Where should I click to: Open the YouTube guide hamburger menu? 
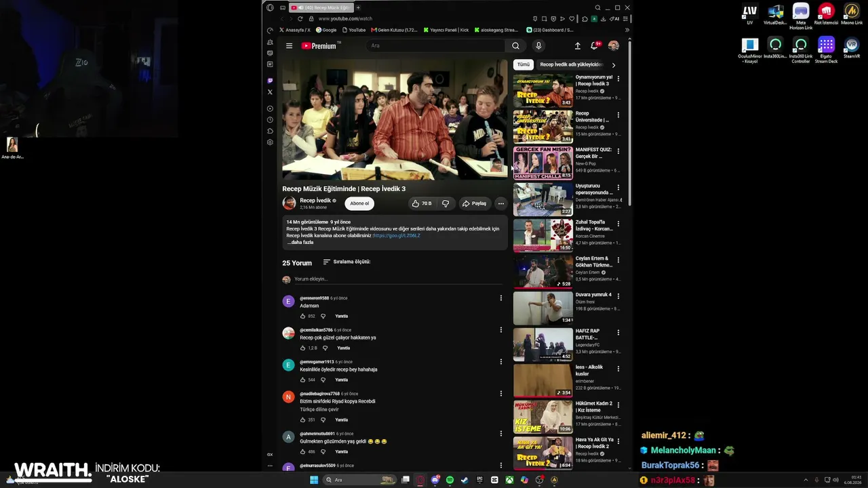289,46
